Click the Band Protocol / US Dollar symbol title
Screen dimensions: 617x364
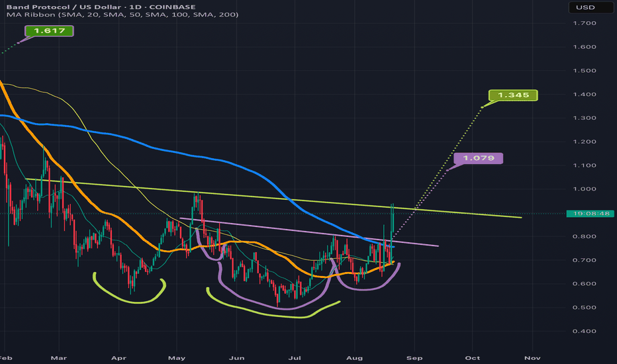[101, 7]
